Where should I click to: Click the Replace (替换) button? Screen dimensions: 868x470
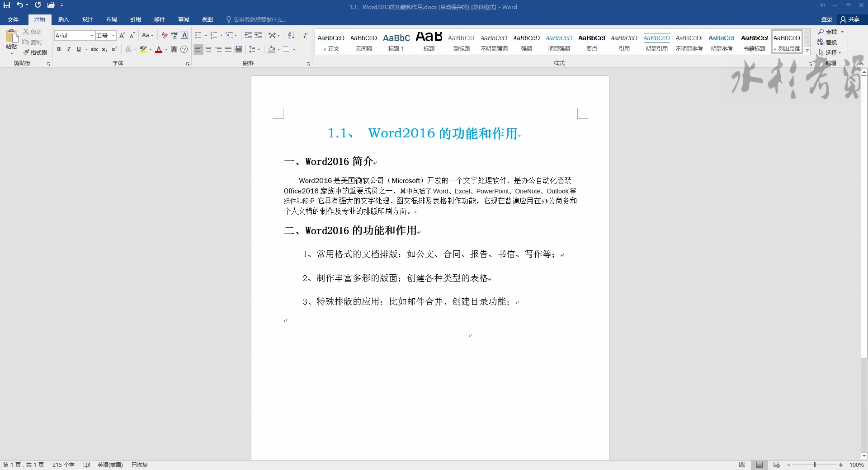[x=828, y=42]
